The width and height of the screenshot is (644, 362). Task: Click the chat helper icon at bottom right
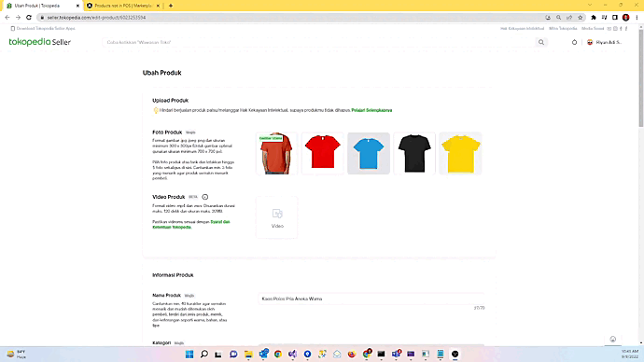coord(613,339)
